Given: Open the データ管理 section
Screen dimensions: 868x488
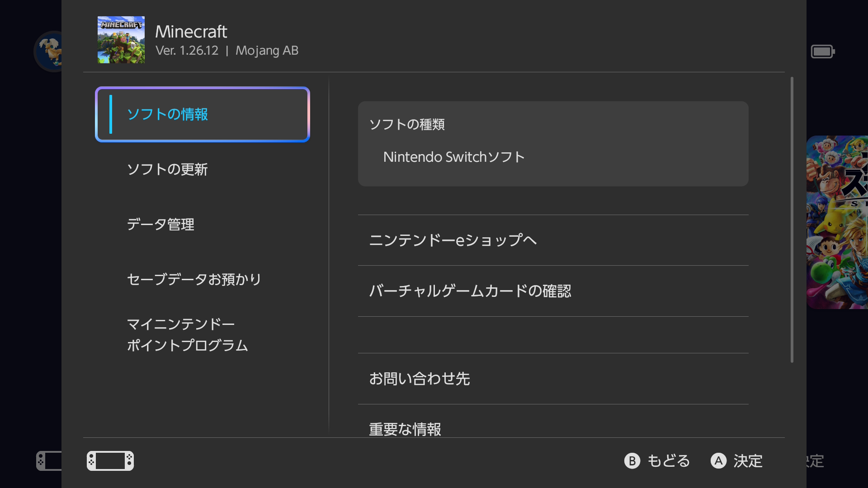Looking at the screenshot, I should tap(203, 225).
